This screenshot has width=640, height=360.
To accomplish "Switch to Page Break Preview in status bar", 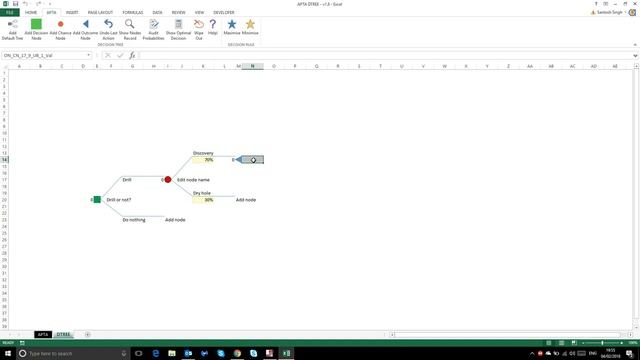I will [x=573, y=343].
